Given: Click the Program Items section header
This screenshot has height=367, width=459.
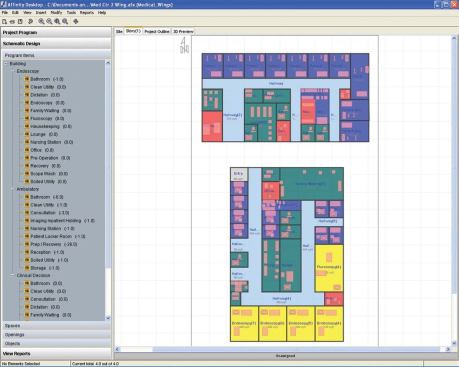Looking at the screenshot, I should point(56,55).
